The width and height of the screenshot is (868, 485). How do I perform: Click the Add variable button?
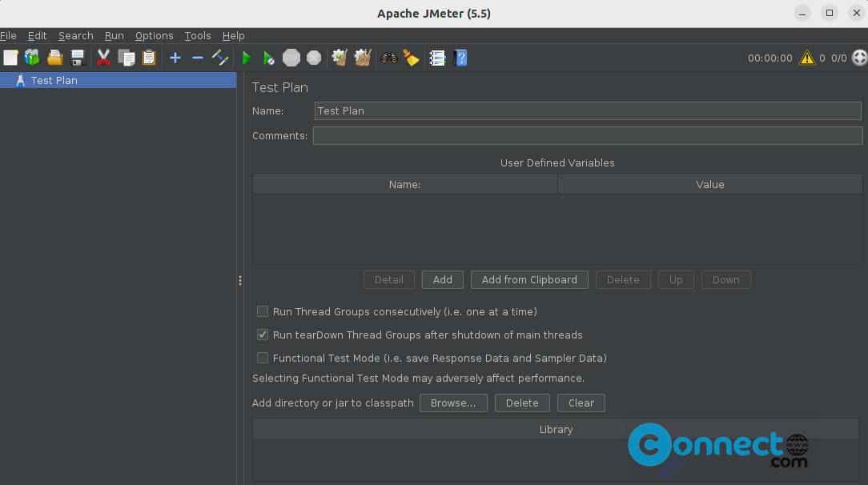tap(442, 280)
